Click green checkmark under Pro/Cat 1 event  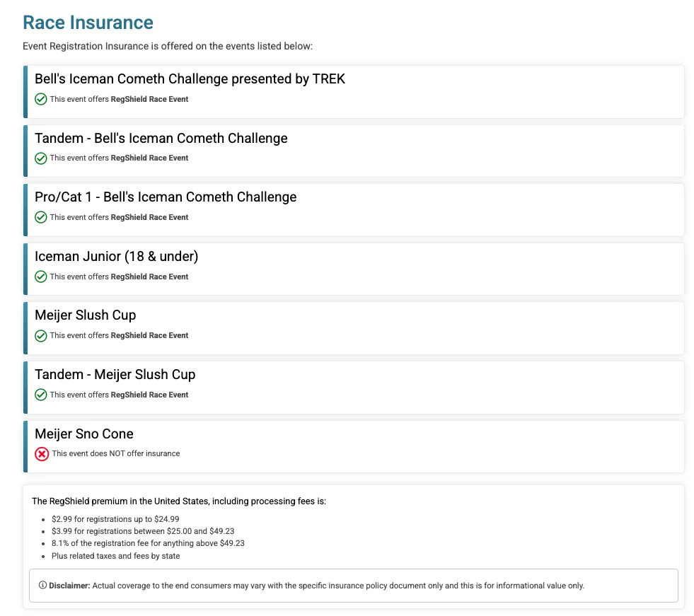click(41, 217)
